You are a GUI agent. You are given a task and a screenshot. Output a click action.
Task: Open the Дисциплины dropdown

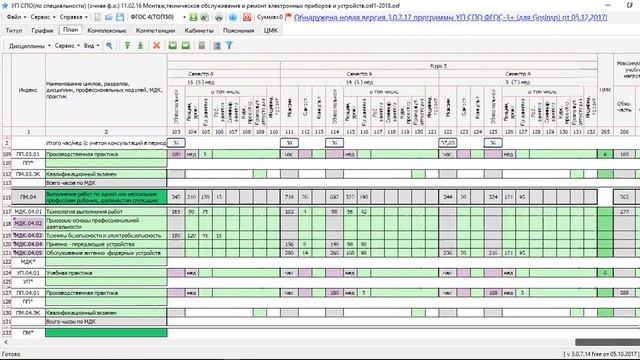(x=29, y=46)
